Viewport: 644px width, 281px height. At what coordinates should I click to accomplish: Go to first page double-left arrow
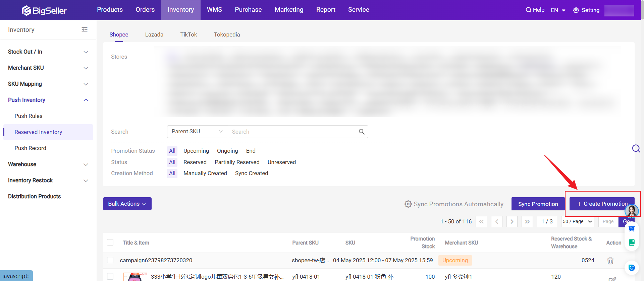coord(481,221)
